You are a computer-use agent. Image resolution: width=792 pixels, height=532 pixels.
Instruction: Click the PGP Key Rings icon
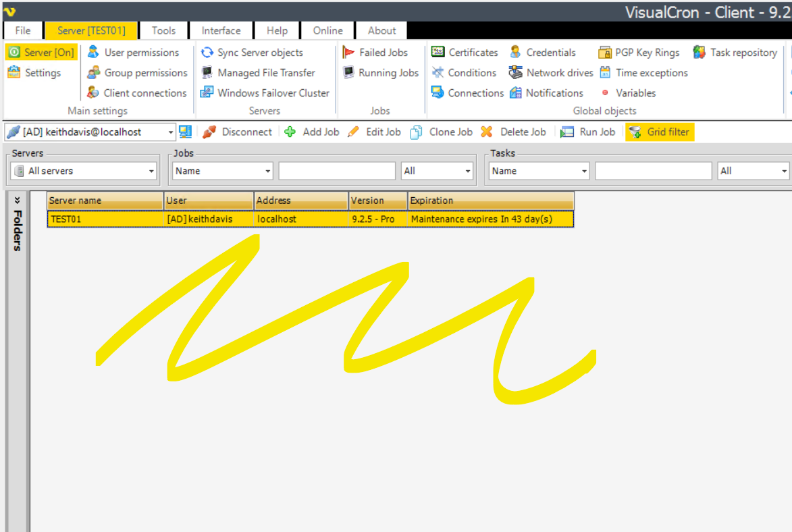(x=604, y=52)
